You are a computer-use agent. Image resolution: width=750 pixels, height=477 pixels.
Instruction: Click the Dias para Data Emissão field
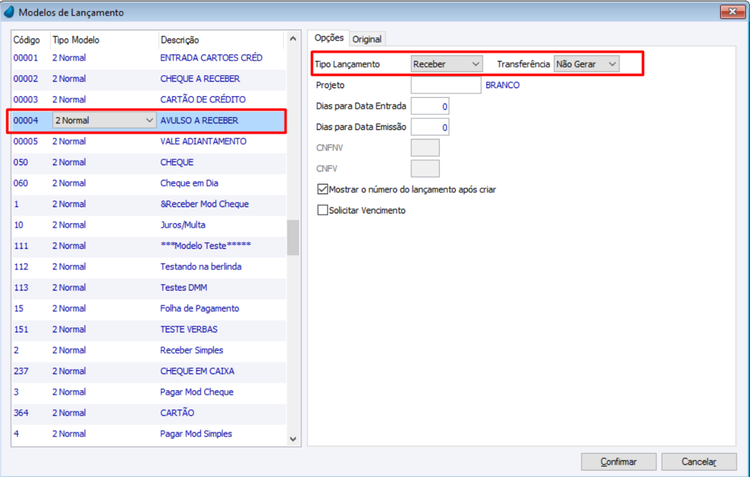point(430,127)
